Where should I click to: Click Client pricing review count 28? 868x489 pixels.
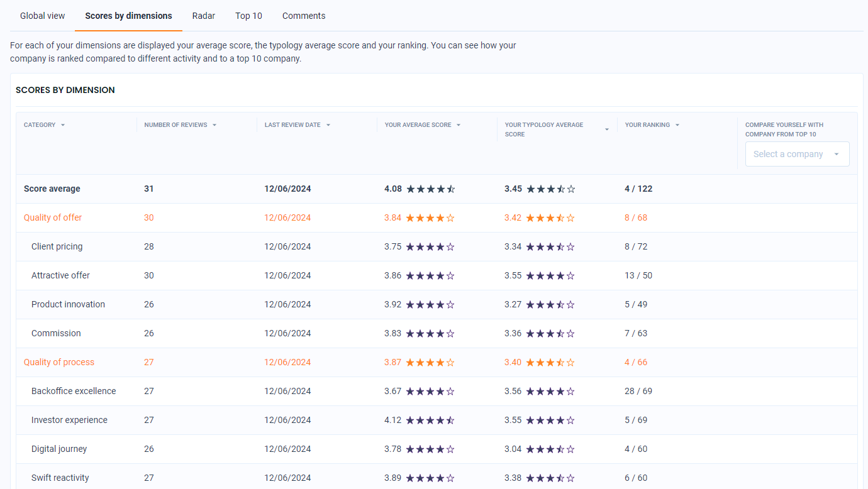coord(149,246)
